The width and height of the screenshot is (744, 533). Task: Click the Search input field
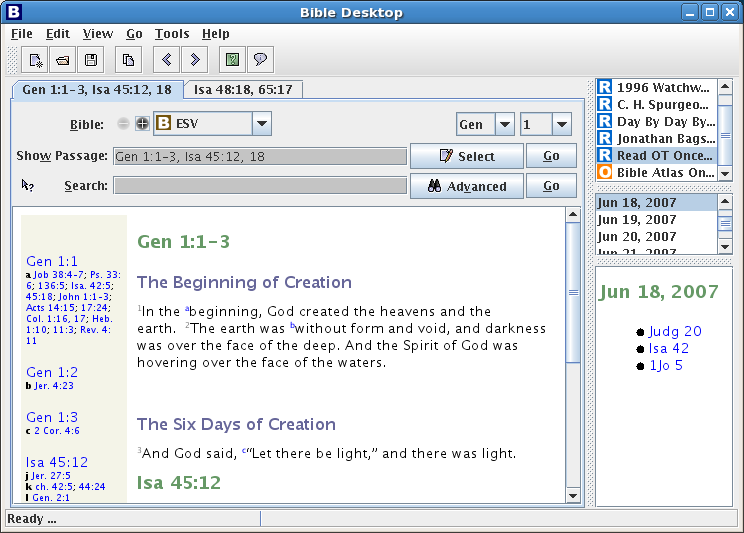(x=259, y=186)
